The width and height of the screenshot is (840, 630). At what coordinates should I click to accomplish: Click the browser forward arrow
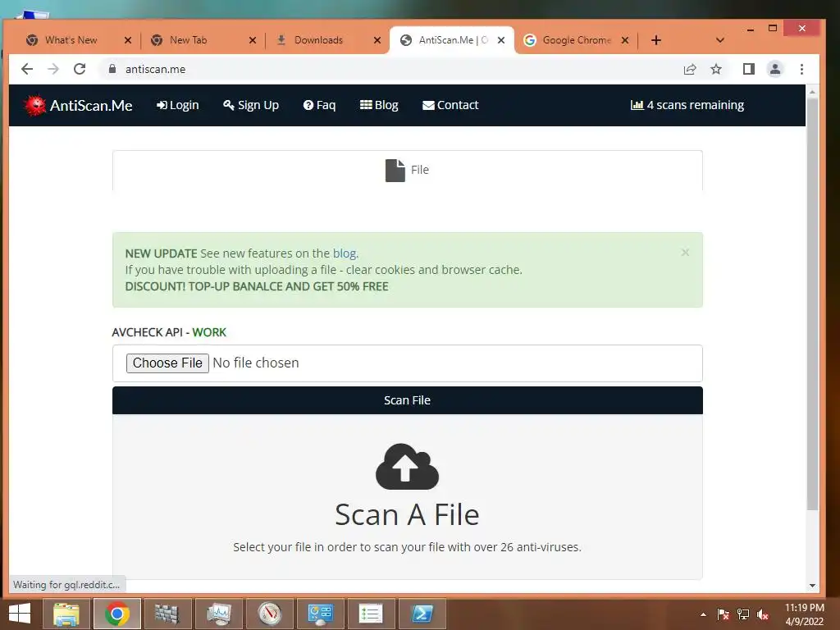coord(53,69)
